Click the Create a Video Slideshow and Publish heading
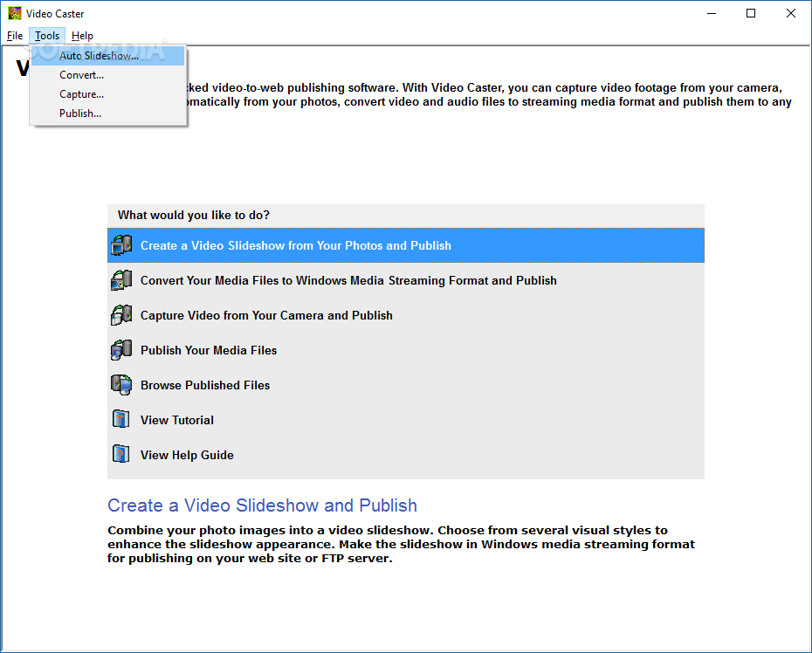This screenshot has width=812, height=653. (x=263, y=505)
